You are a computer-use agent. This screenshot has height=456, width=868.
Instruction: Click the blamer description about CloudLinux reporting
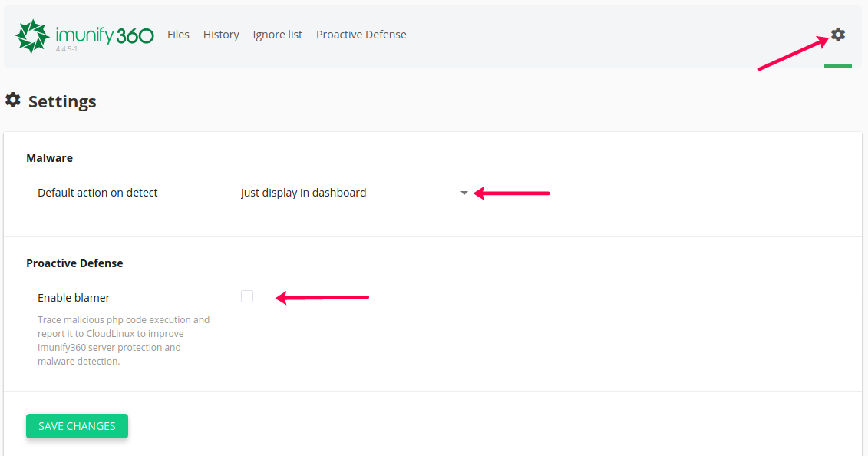[124, 340]
